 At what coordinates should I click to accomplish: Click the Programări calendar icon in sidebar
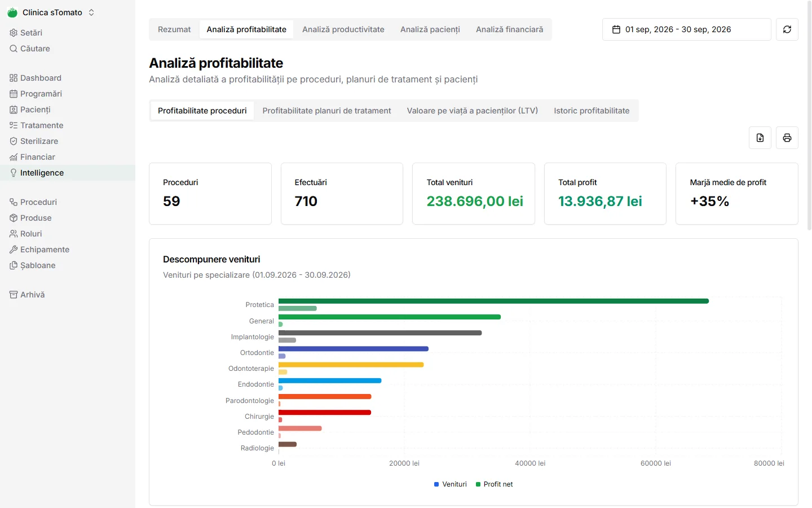point(14,94)
